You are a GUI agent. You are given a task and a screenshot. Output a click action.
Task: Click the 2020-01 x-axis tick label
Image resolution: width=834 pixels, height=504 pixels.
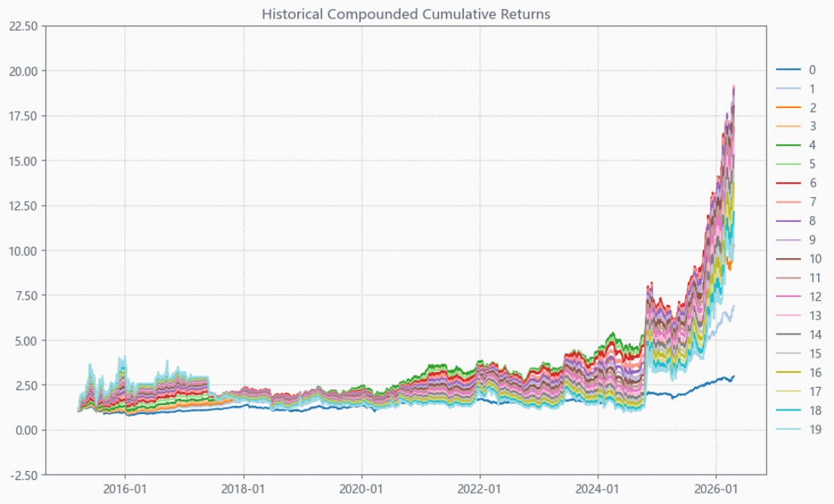pyautogui.click(x=362, y=489)
